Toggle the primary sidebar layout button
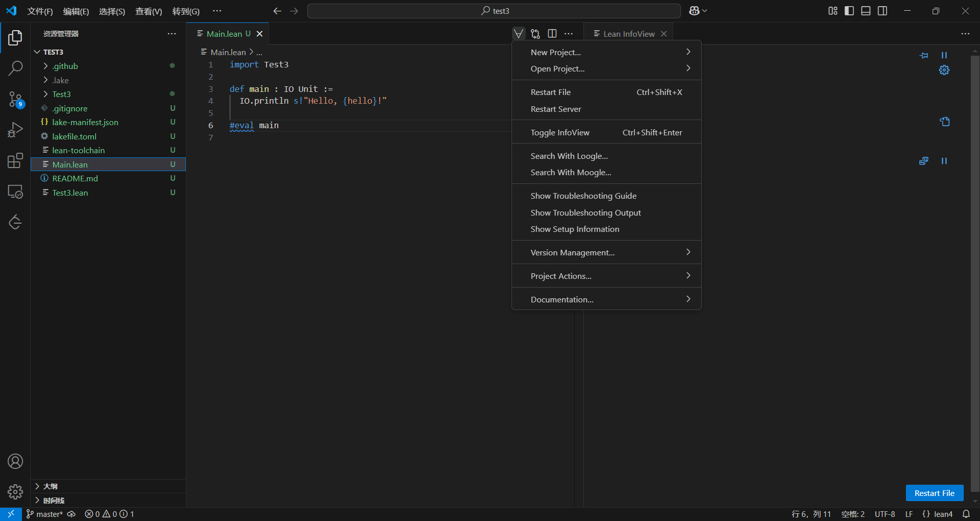 pos(849,11)
